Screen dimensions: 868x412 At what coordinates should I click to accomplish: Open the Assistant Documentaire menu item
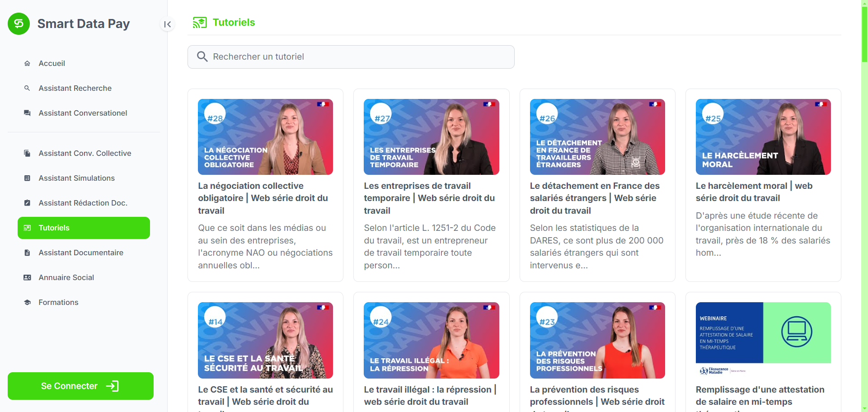84,253
